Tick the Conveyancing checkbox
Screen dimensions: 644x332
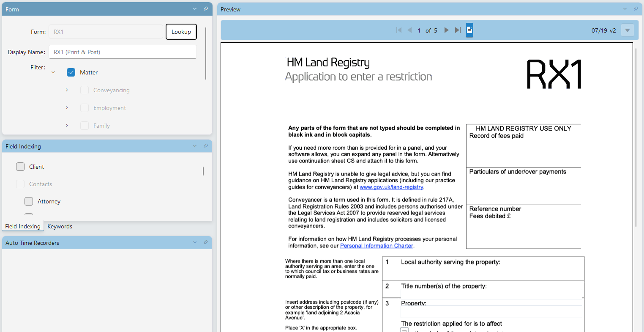[x=85, y=90]
